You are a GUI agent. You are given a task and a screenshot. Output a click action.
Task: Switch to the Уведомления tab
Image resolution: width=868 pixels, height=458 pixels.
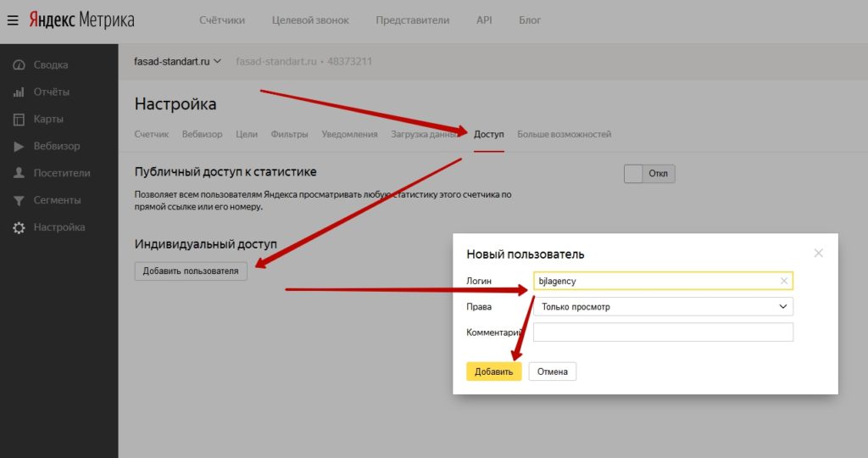pyautogui.click(x=349, y=134)
